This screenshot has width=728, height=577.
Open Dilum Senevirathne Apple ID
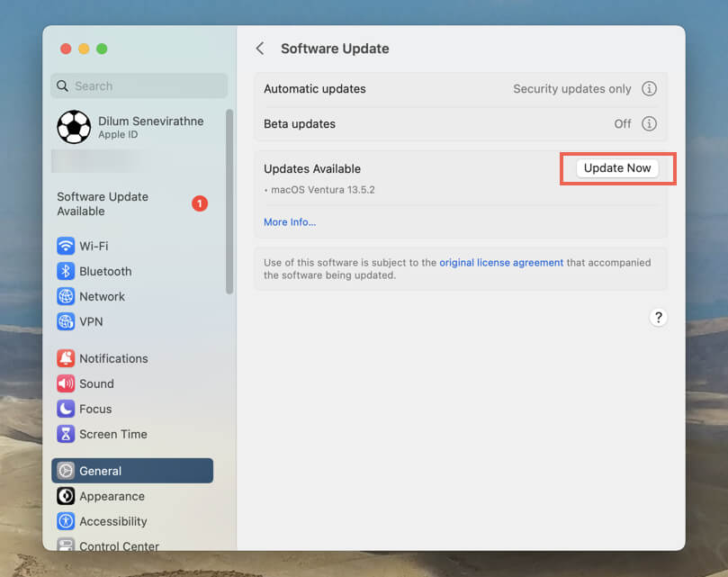(132, 127)
